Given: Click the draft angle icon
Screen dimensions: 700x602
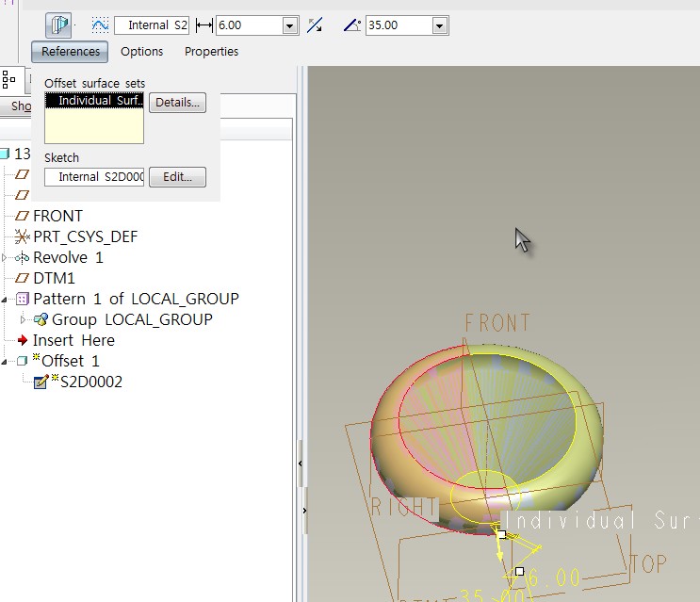Looking at the screenshot, I should pos(352,25).
